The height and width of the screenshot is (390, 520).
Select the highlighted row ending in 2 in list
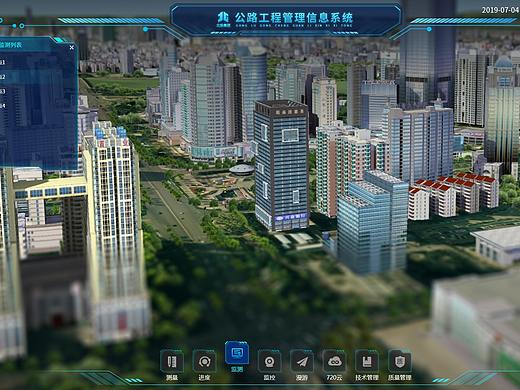[x=37, y=77]
